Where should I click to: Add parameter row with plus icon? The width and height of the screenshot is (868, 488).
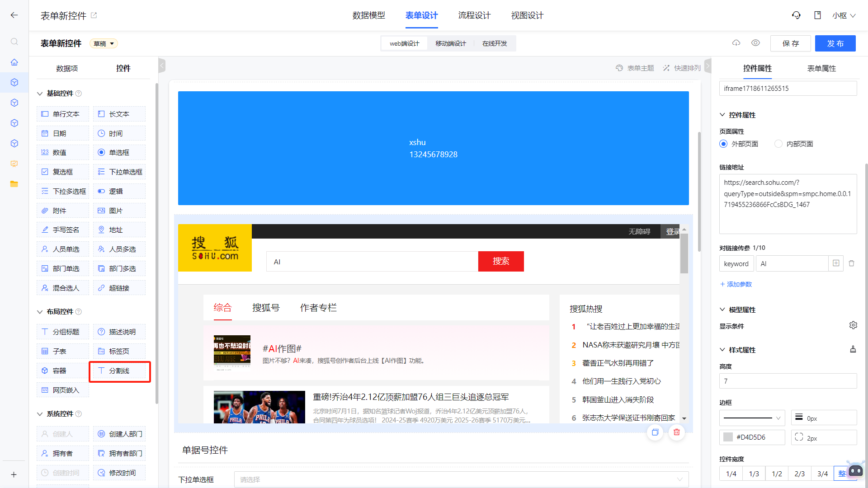pos(836,263)
